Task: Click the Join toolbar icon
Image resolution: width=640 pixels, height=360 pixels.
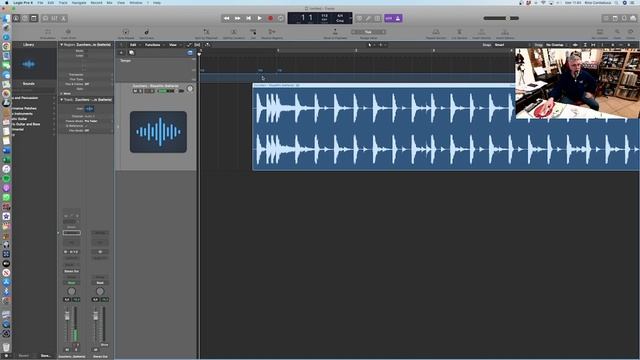Action: point(253,33)
